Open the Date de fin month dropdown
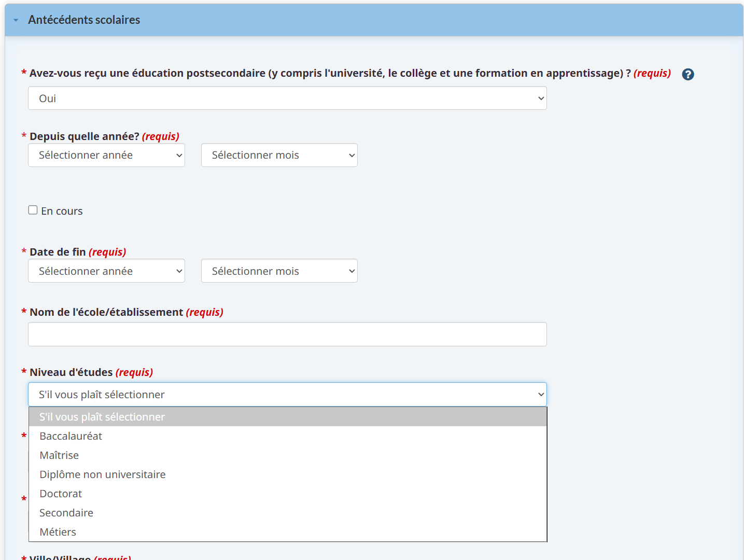Image resolution: width=744 pixels, height=560 pixels. 279,271
